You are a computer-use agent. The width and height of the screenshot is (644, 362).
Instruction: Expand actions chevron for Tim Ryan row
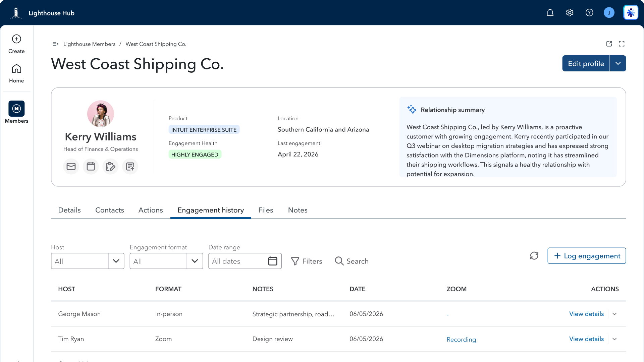click(614, 339)
